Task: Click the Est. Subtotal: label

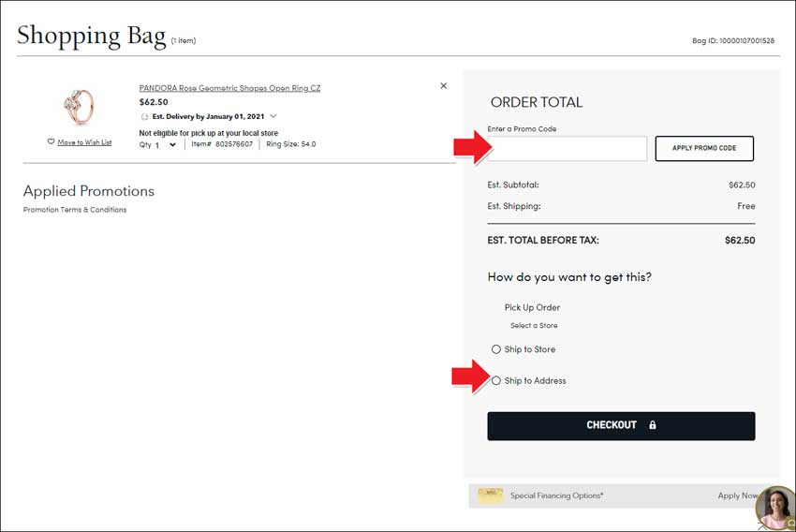Action: (513, 185)
